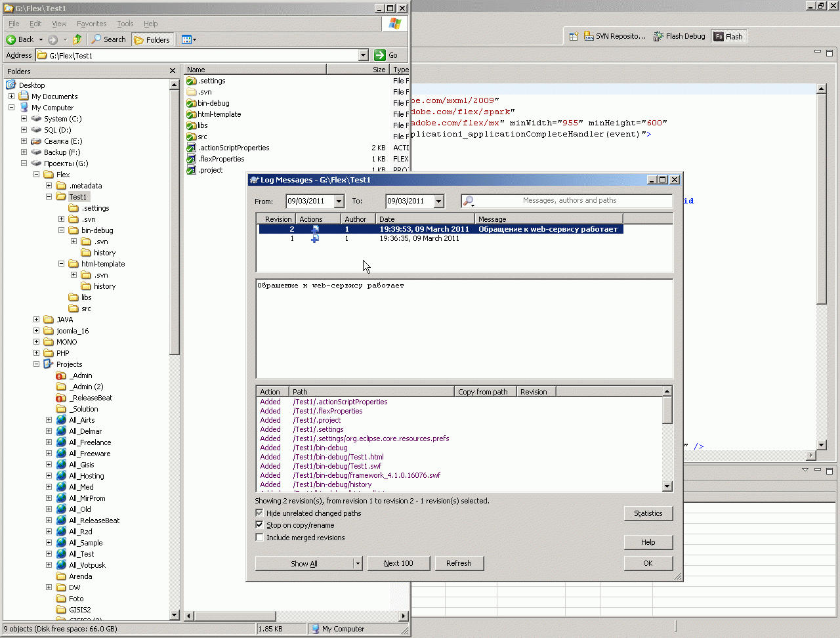The width and height of the screenshot is (840, 638).
Task: Open the From date dropdown
Action: [339, 202]
